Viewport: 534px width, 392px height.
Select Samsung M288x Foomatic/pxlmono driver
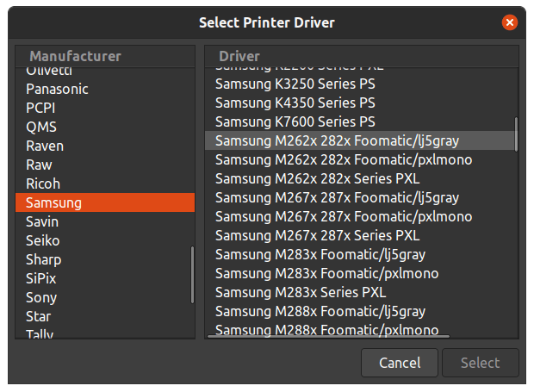point(362,330)
